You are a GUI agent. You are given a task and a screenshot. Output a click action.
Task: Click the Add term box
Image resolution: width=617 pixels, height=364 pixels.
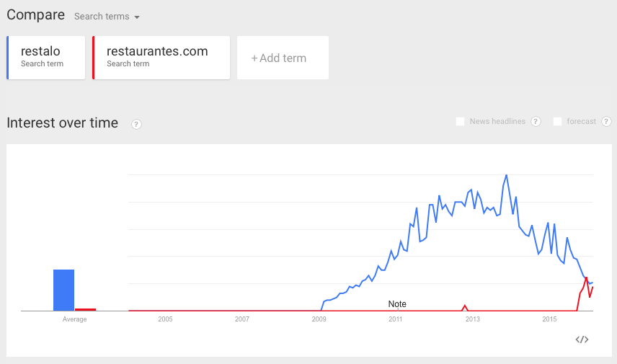tap(283, 58)
